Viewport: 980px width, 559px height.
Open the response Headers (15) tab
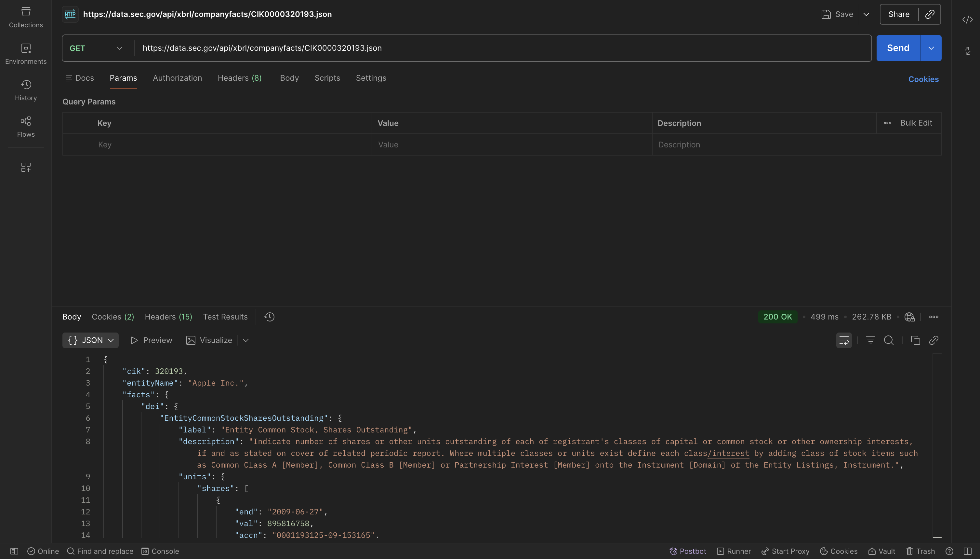pos(168,317)
